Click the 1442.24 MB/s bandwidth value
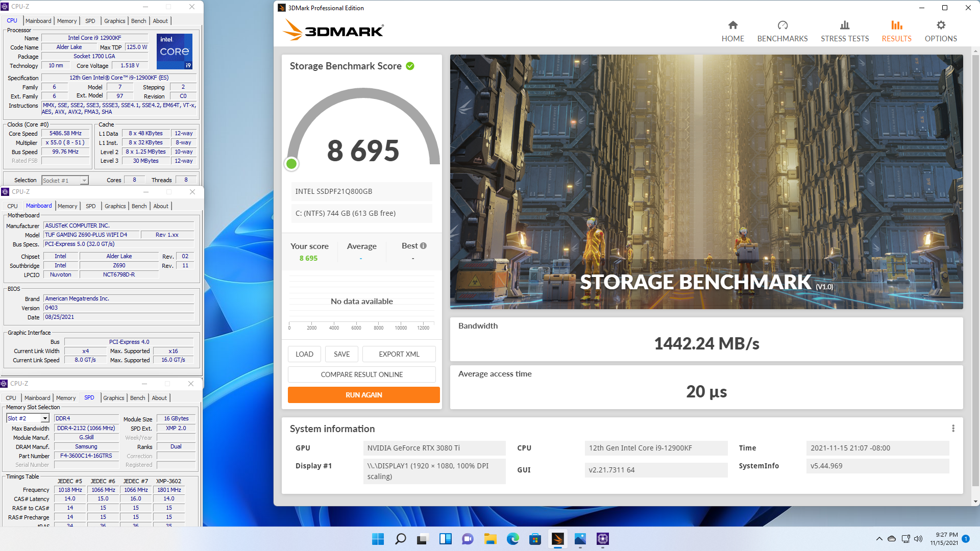 (x=706, y=343)
